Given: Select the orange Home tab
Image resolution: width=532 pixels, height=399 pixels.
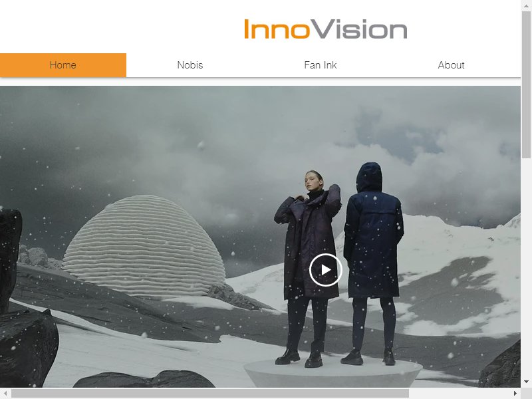Looking at the screenshot, I should [x=63, y=65].
